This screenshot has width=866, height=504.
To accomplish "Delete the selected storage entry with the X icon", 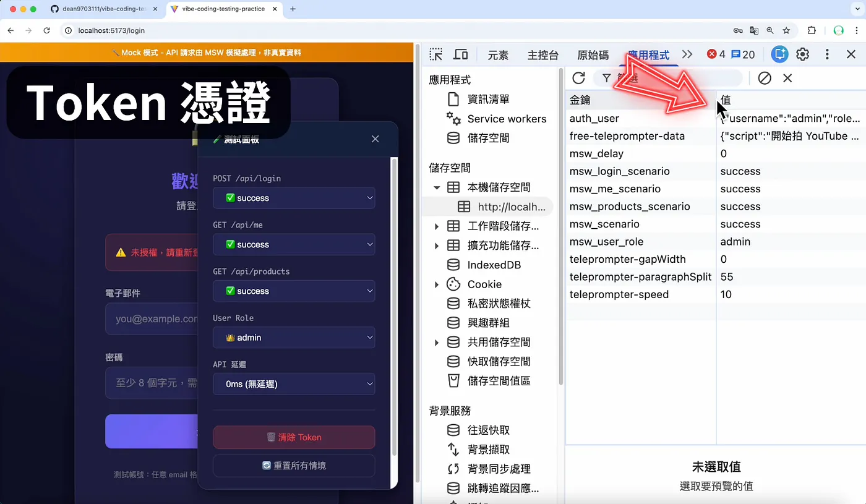I will (x=787, y=78).
